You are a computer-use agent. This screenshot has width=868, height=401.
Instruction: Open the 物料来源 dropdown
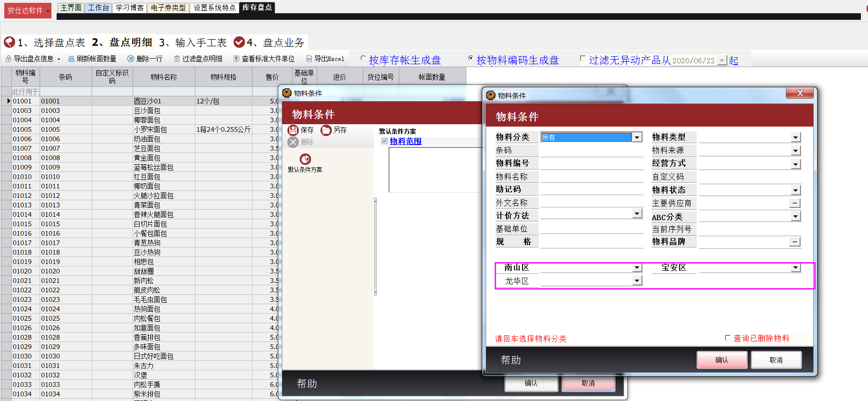796,151
